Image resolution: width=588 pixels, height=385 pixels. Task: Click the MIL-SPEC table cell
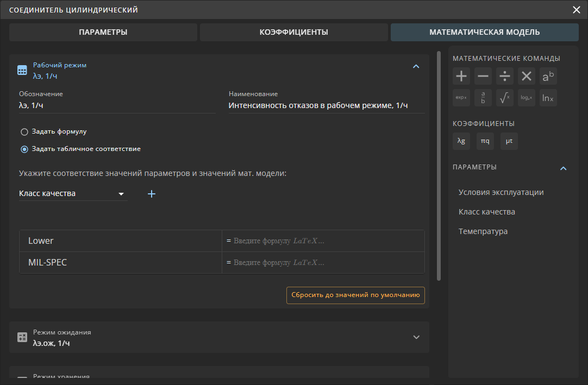coord(121,262)
